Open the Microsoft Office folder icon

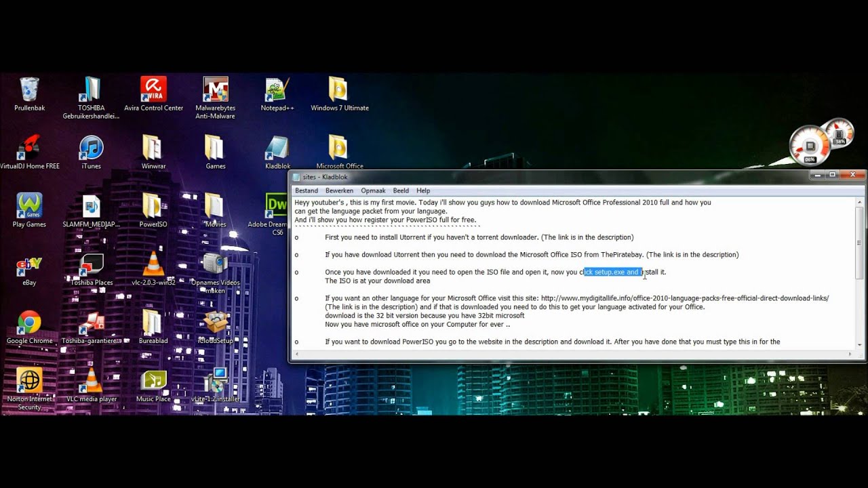click(339, 152)
